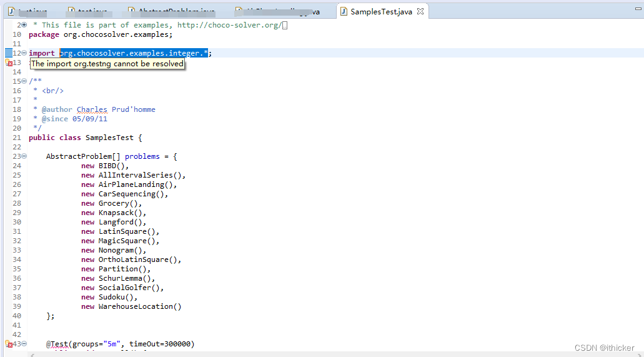Click the SamplesTest class name on line 21
Viewport: 644px width, 357px height.
[x=109, y=138]
